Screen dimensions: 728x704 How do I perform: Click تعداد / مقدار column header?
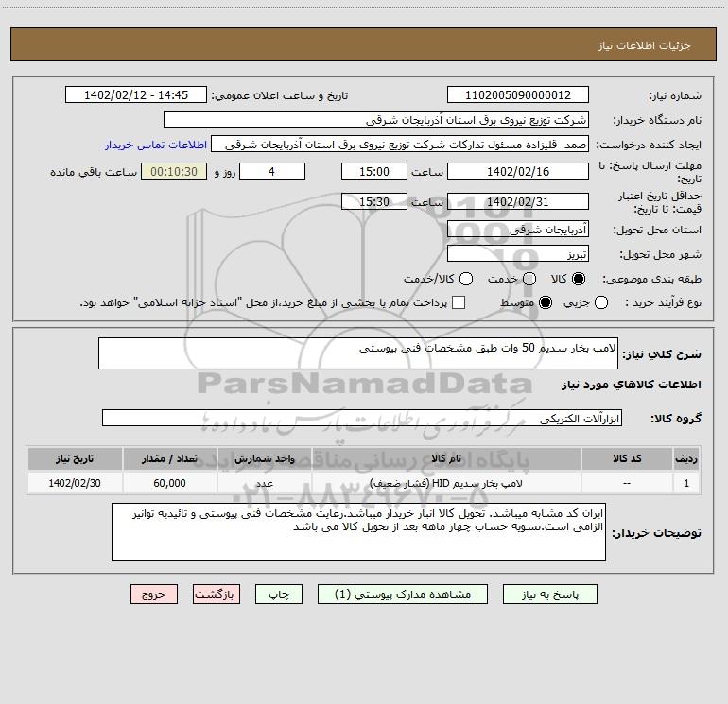(x=169, y=458)
